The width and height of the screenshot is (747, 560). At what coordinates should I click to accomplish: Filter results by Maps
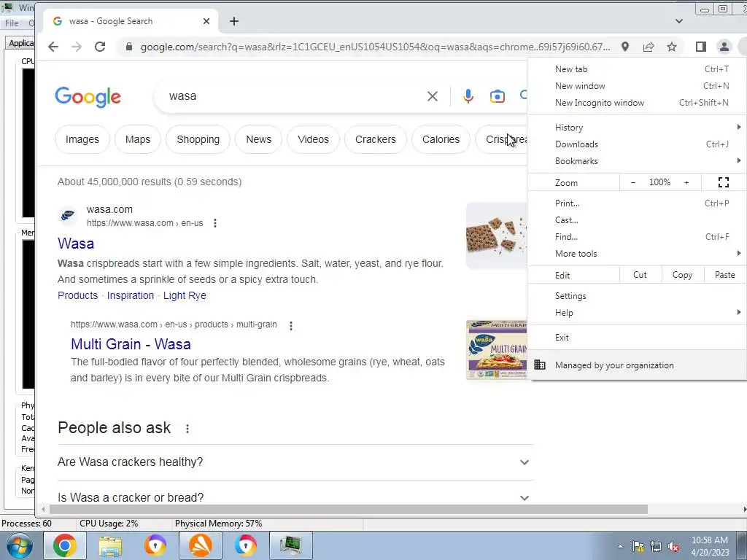(x=138, y=139)
